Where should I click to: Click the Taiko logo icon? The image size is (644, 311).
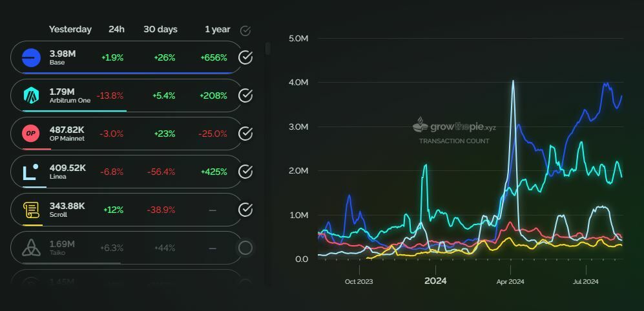(31, 248)
